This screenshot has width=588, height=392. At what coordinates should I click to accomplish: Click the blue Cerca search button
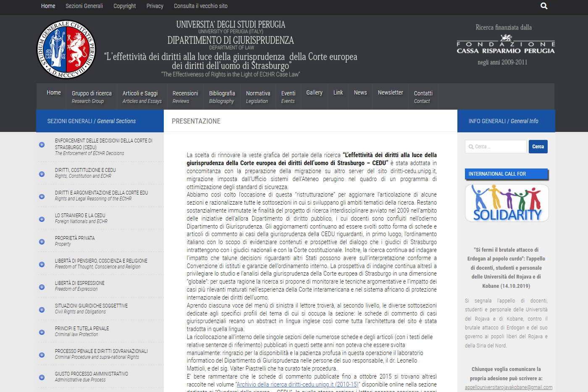click(x=538, y=147)
